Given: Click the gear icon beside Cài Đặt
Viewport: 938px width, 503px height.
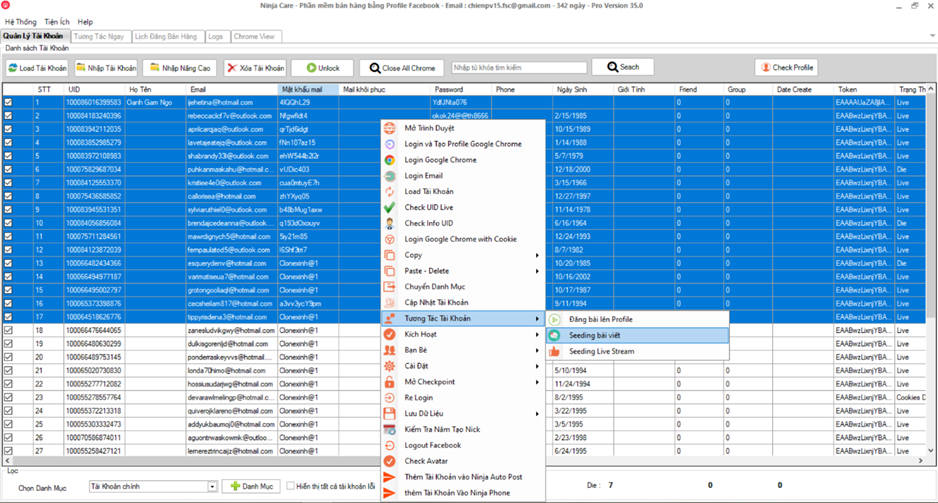Looking at the screenshot, I should tap(389, 366).
